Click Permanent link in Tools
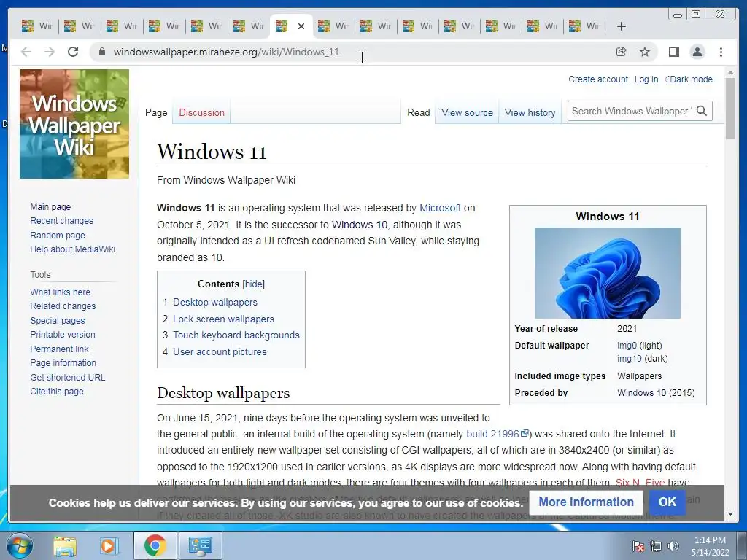 tap(59, 349)
